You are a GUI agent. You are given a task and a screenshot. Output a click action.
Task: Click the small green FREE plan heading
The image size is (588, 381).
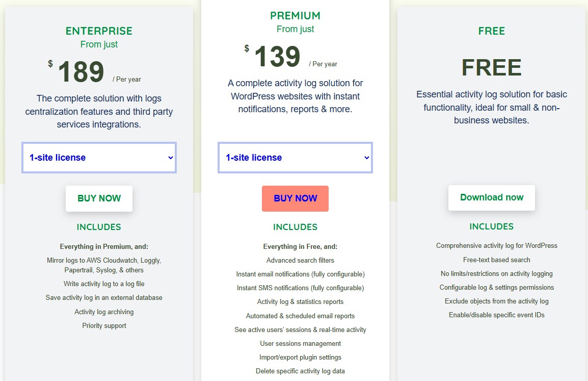pyautogui.click(x=491, y=31)
